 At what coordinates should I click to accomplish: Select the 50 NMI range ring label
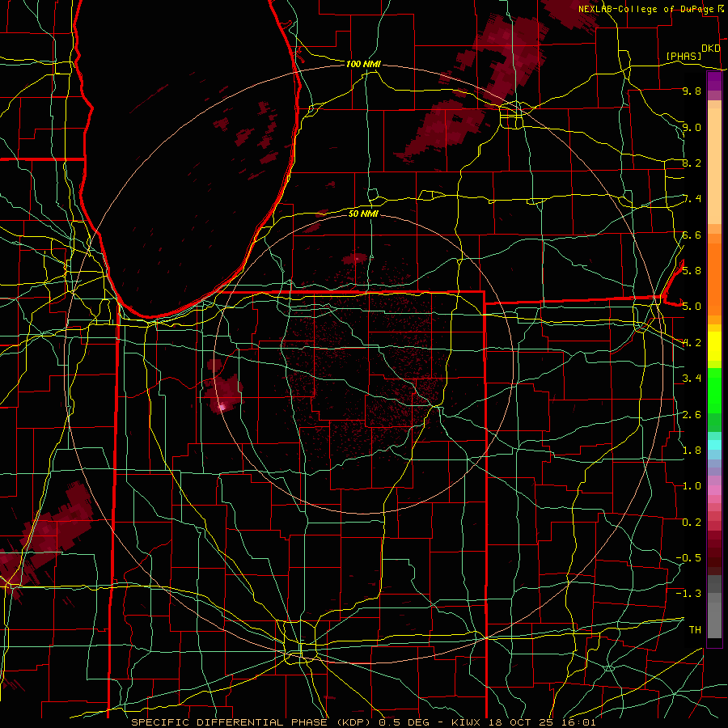tap(363, 214)
